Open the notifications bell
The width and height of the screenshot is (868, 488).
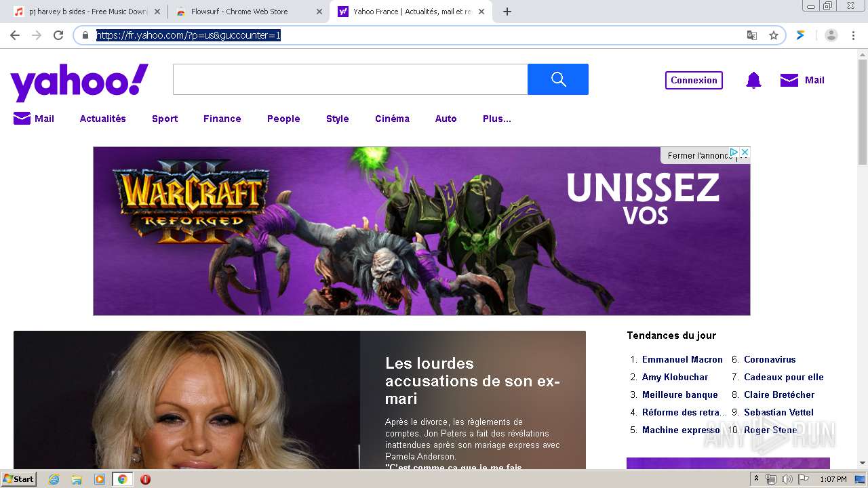(x=753, y=80)
